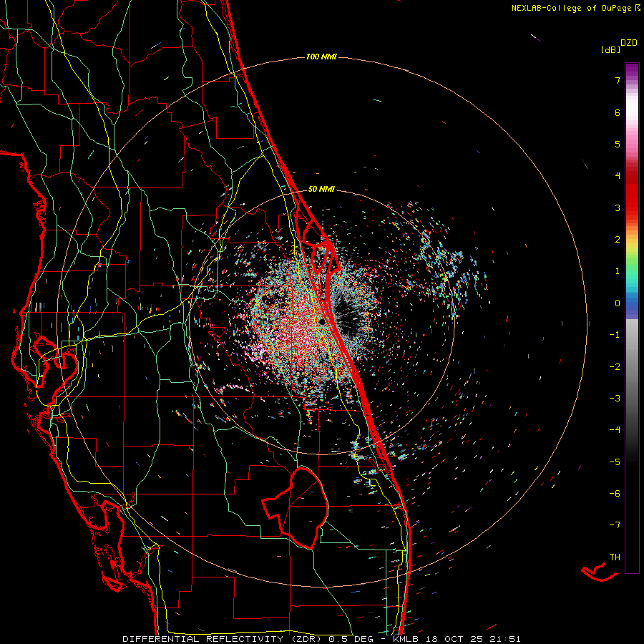Click the positive 3 dB scale label

tap(618, 208)
